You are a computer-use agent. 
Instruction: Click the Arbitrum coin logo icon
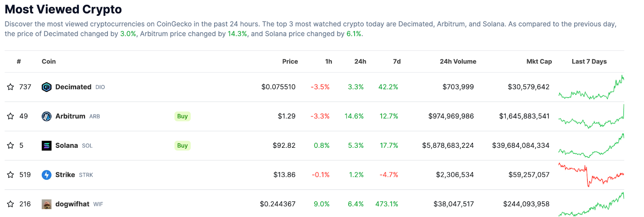pyautogui.click(x=47, y=116)
